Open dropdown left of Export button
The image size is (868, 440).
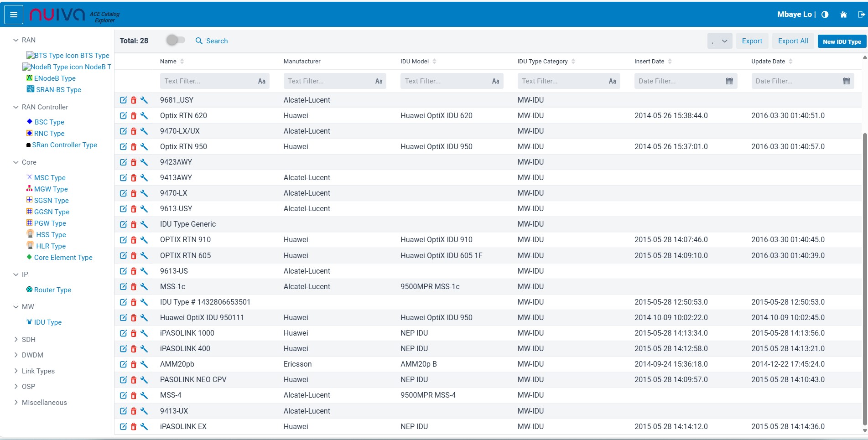(719, 41)
